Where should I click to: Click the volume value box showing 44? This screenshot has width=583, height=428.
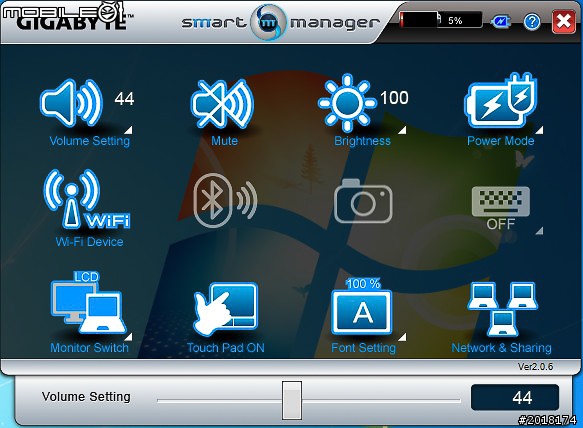point(515,398)
